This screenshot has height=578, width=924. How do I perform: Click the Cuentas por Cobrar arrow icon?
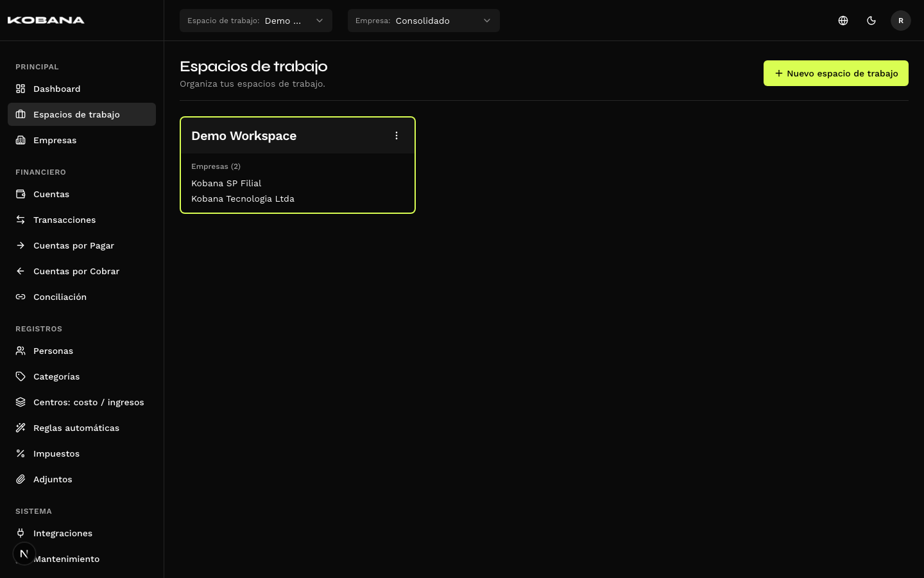21,271
